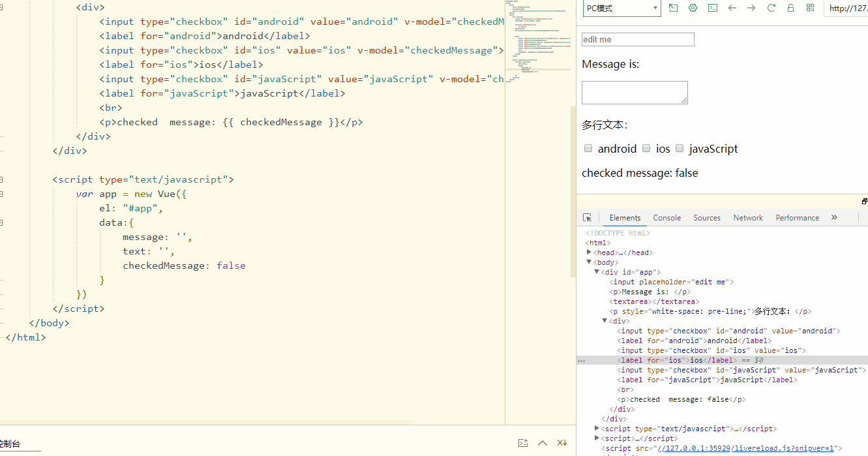This screenshot has width=868, height=456.
Task: Select the <p>Message is: </p> row
Action: (650, 292)
